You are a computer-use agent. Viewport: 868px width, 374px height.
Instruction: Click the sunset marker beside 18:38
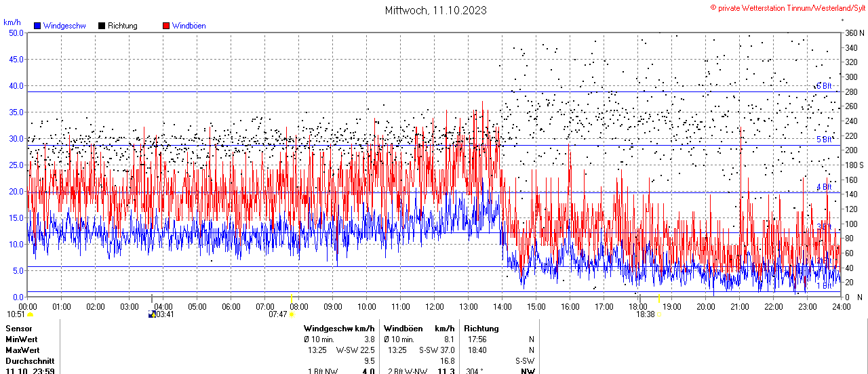point(659,314)
